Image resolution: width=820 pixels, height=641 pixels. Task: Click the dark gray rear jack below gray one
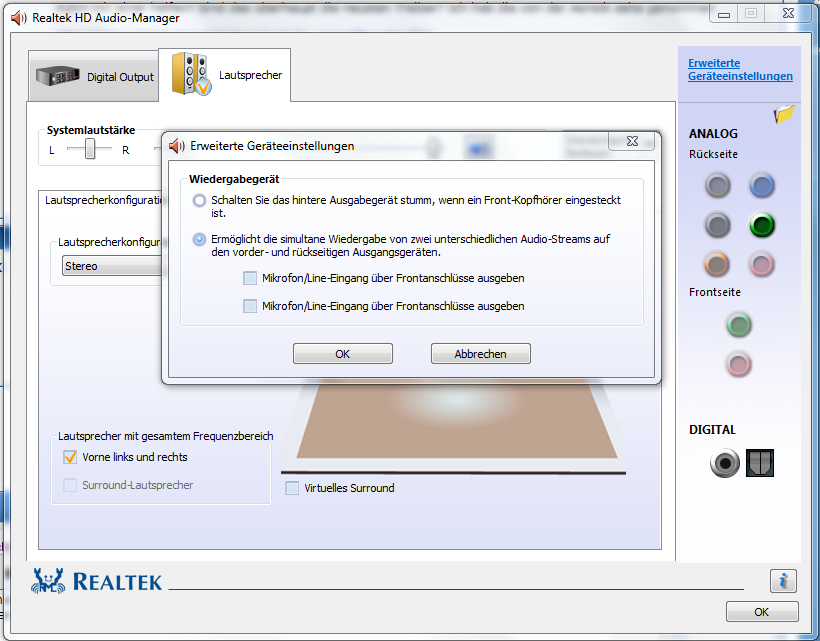point(718,225)
